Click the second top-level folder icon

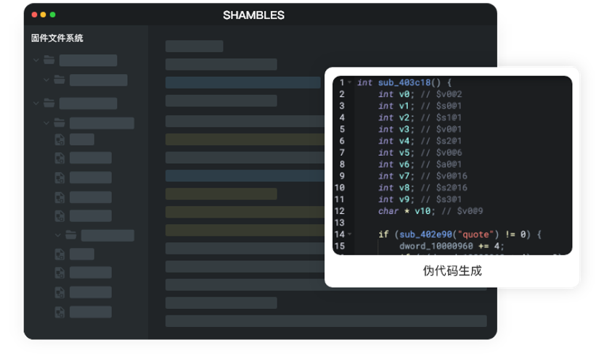pos(49,103)
